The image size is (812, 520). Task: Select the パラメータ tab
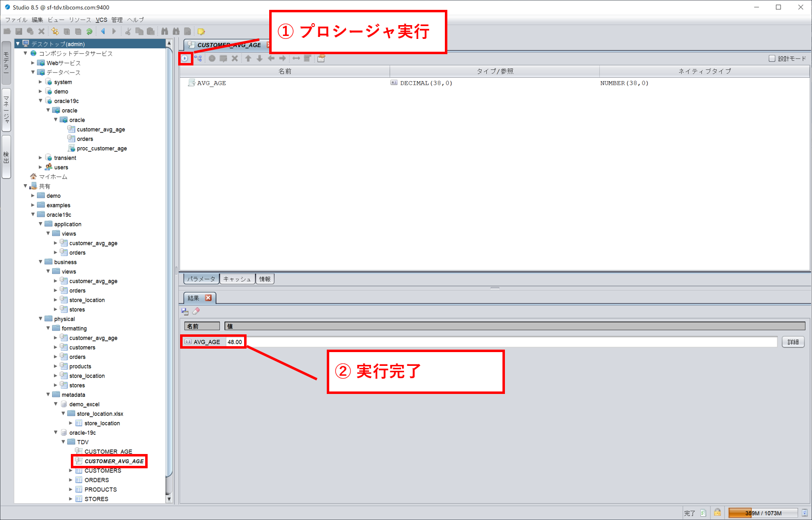tap(201, 279)
